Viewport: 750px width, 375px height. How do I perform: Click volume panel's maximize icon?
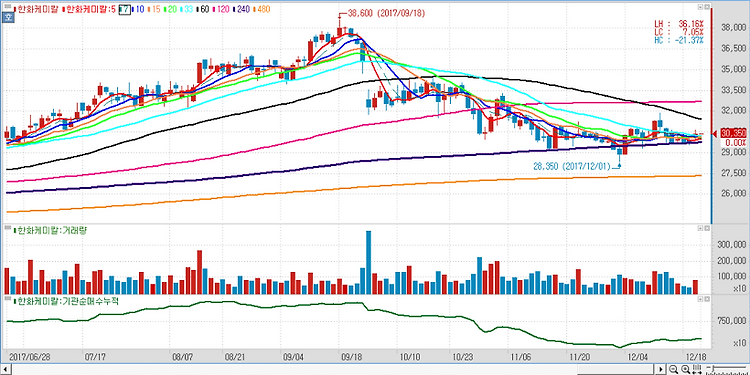[x=707, y=229]
